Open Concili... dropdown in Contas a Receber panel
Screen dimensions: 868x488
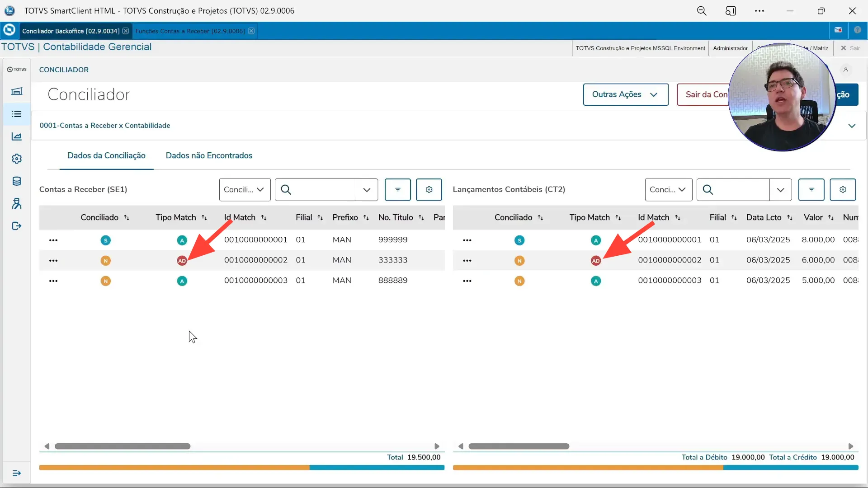pos(245,190)
